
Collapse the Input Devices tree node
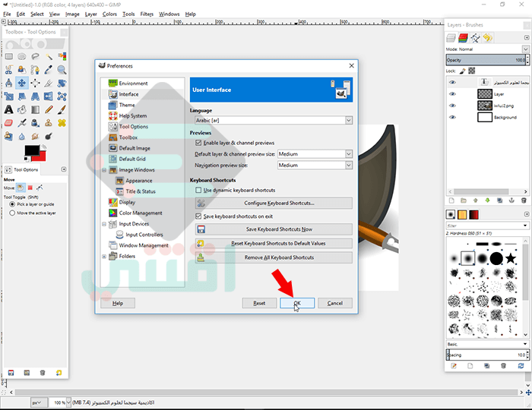104,224
